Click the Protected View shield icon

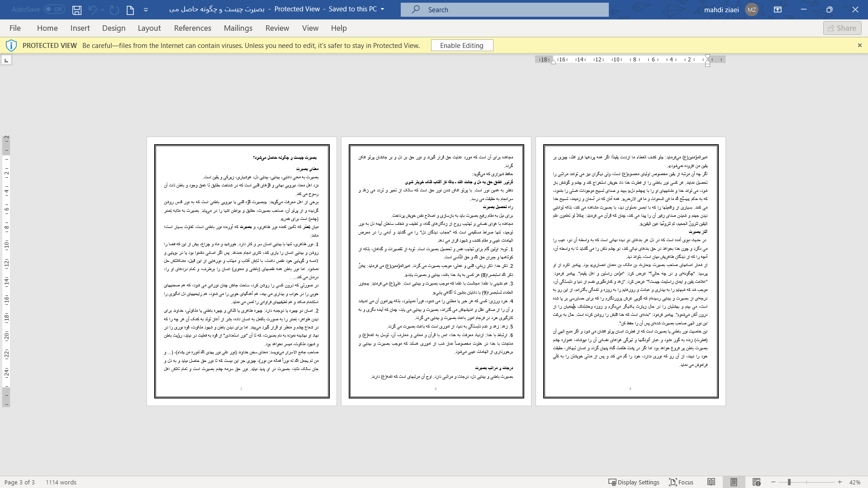point(11,45)
